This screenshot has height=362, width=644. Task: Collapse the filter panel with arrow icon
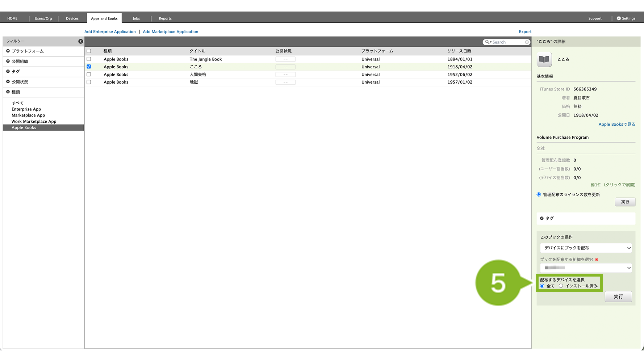click(80, 41)
